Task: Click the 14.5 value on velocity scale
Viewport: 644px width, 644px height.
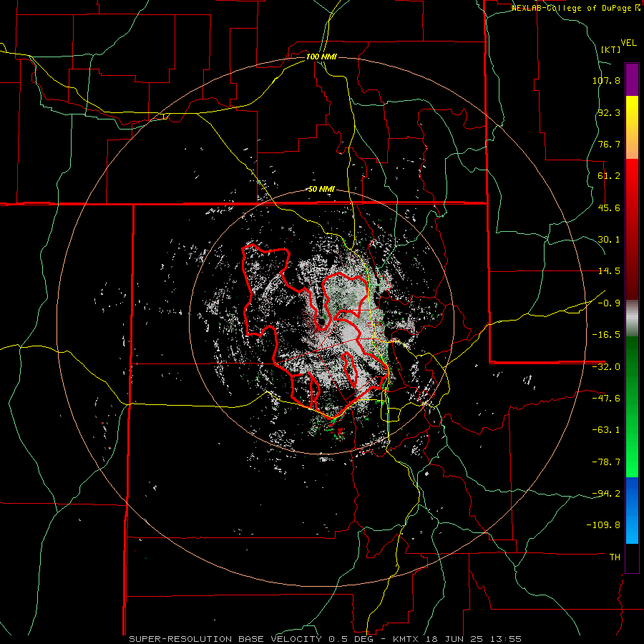Action: 609,271
